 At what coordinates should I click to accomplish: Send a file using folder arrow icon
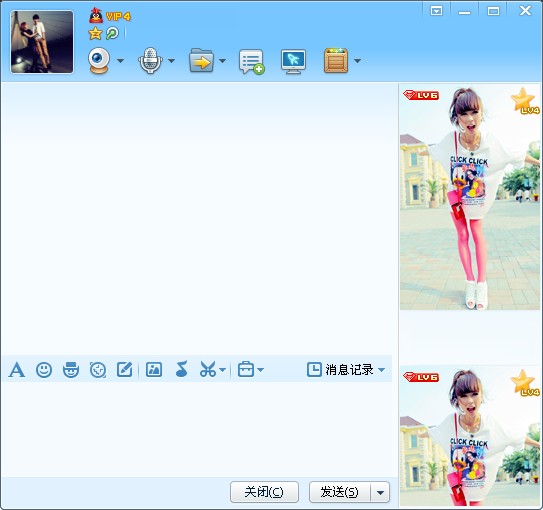(202, 61)
